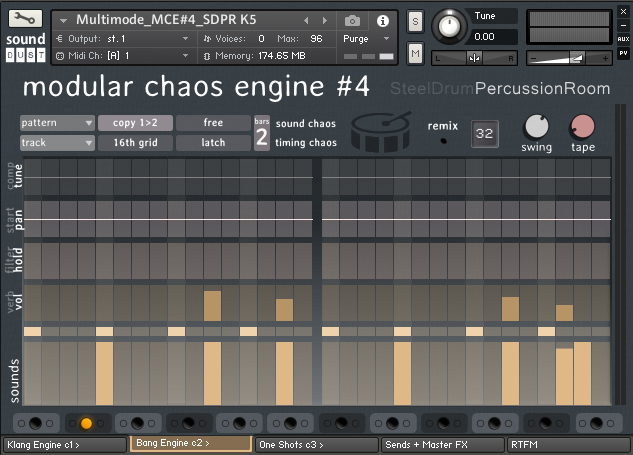
Task: Open the Purge dropdown
Action: pyautogui.click(x=366, y=39)
